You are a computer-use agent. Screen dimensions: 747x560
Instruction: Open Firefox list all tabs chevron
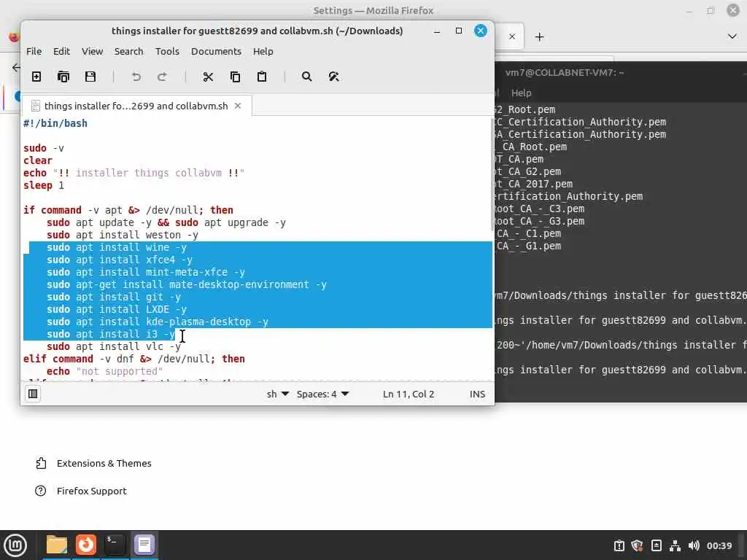732,36
